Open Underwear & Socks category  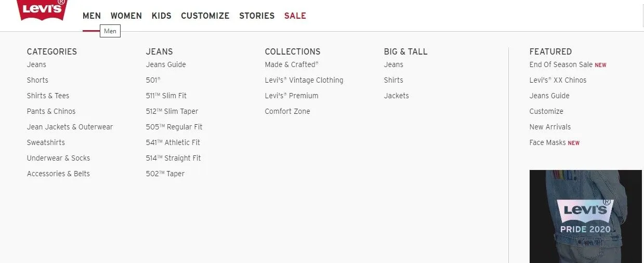coord(59,158)
